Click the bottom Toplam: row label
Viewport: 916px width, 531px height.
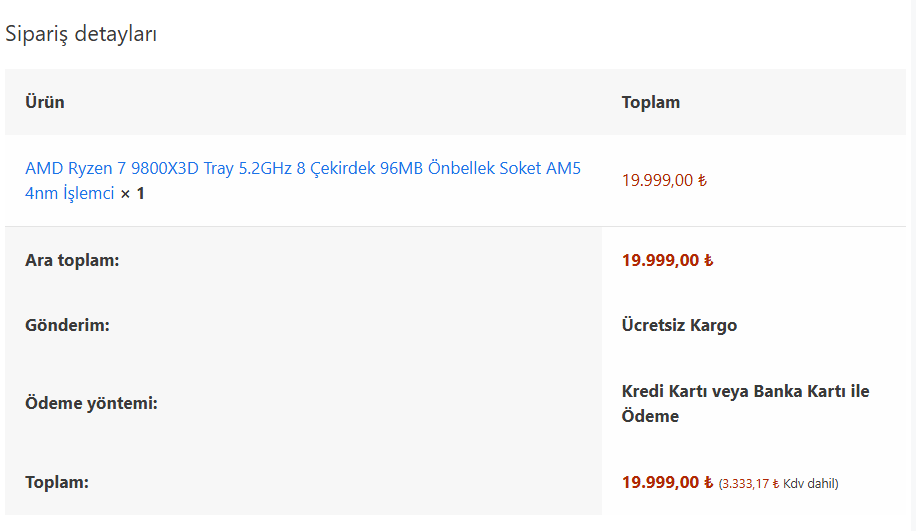[x=57, y=482]
